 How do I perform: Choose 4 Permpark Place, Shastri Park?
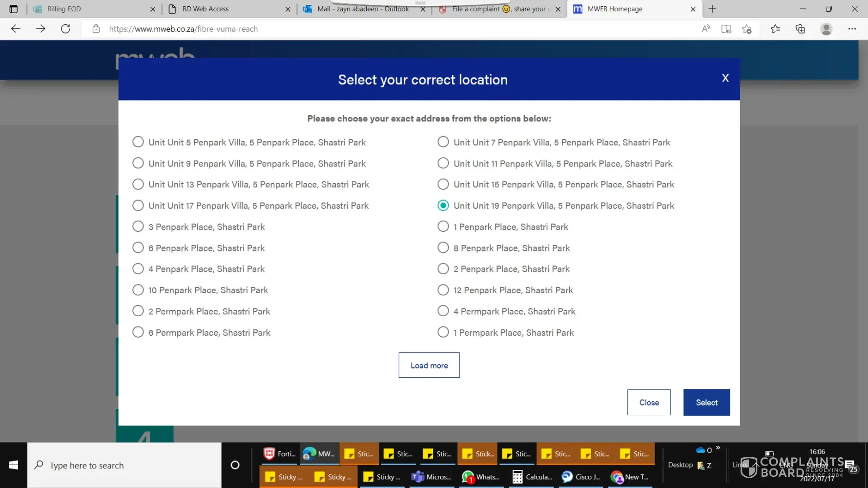(x=443, y=311)
